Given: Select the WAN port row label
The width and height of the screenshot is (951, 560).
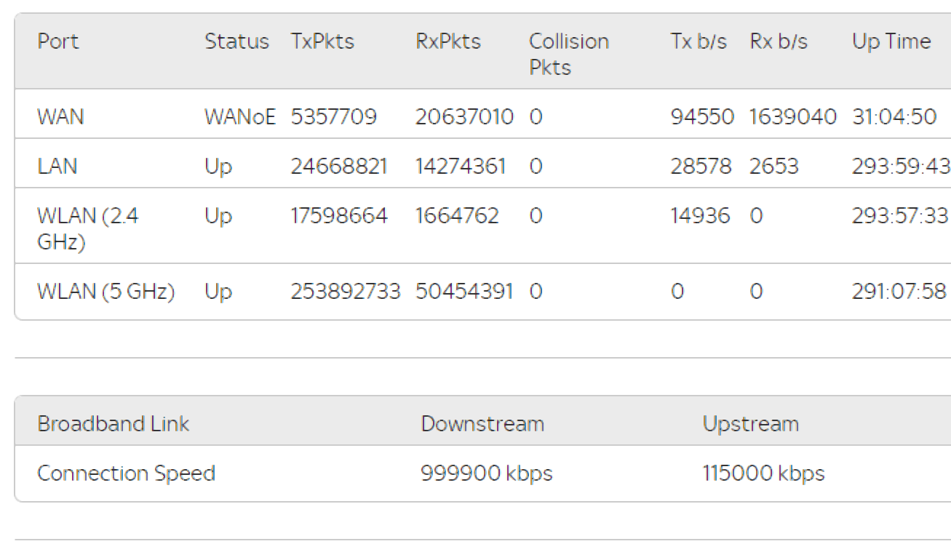Looking at the screenshot, I should pos(60,116).
